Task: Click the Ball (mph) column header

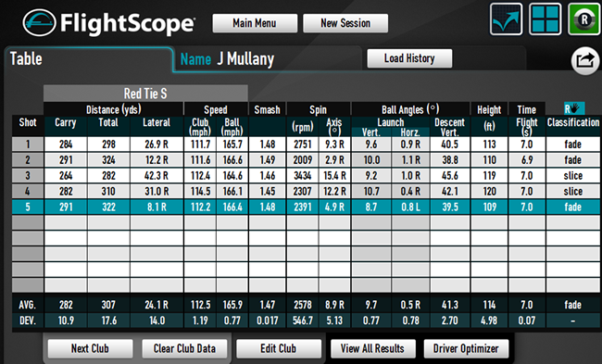Action: (232, 127)
